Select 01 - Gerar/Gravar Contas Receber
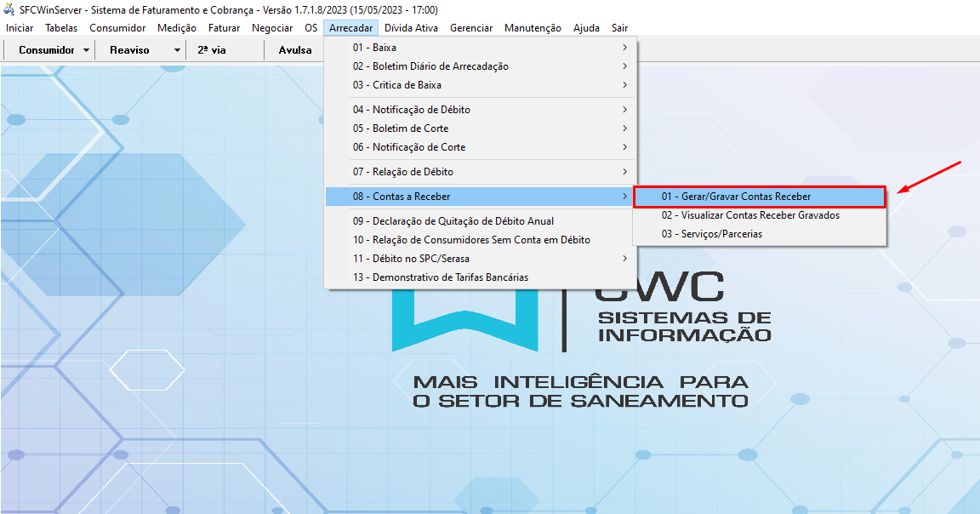This screenshot has height=514, width=980. click(736, 197)
